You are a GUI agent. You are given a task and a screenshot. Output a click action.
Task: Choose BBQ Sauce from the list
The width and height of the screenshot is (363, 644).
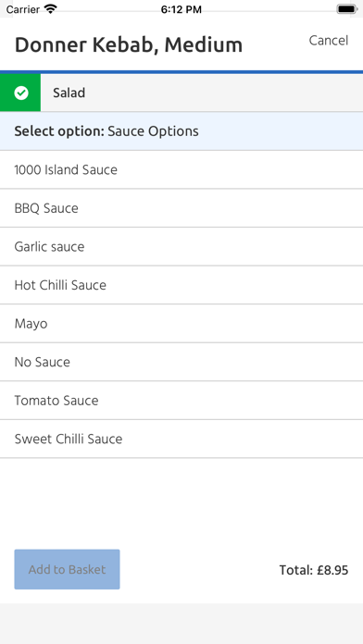(181, 208)
